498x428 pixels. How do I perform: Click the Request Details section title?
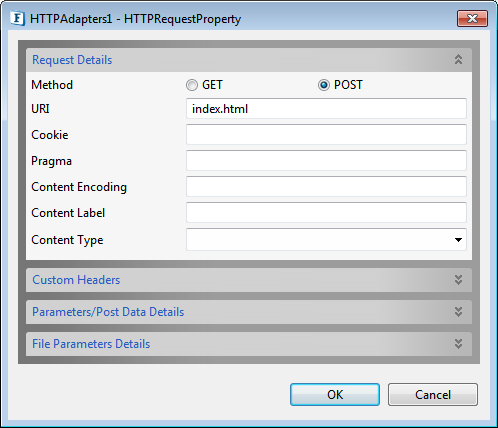(72, 60)
